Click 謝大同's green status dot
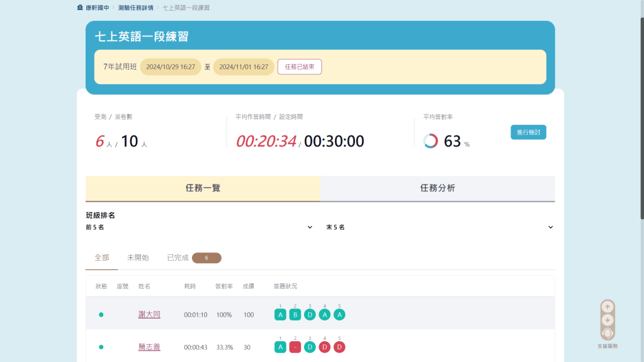The image size is (644, 362). 101,314
